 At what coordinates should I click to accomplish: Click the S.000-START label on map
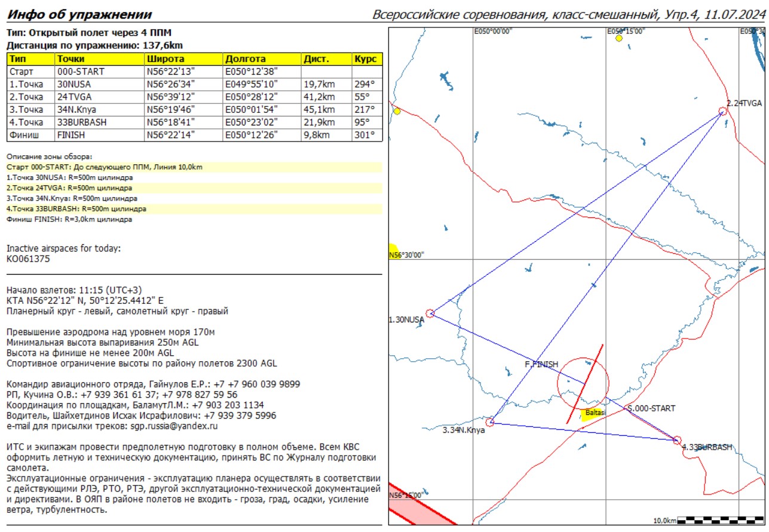(650, 408)
